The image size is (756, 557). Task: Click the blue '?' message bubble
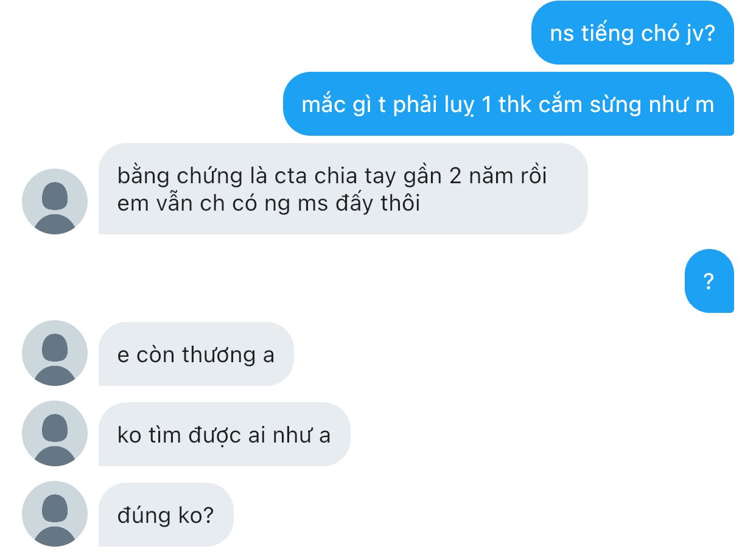709,281
